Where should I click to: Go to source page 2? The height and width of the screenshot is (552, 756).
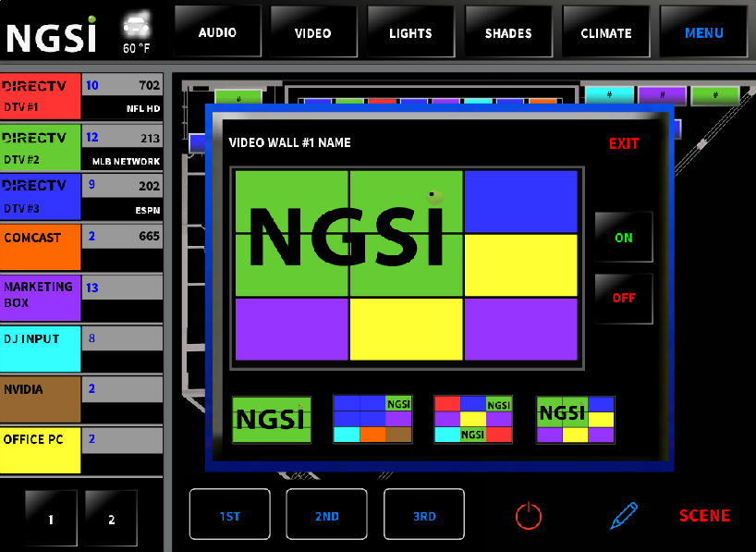(x=112, y=518)
